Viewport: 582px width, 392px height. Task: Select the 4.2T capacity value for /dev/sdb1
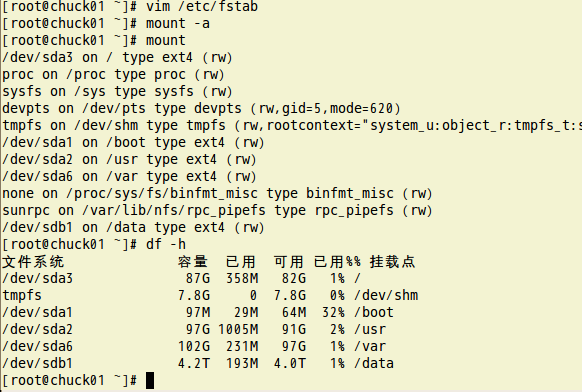[x=194, y=363]
